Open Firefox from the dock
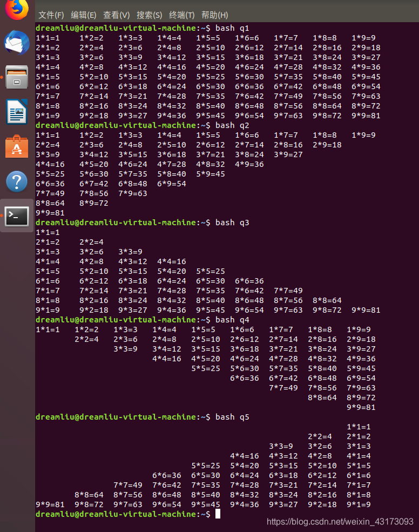Screen dimensions: 419x532 point(17,9)
